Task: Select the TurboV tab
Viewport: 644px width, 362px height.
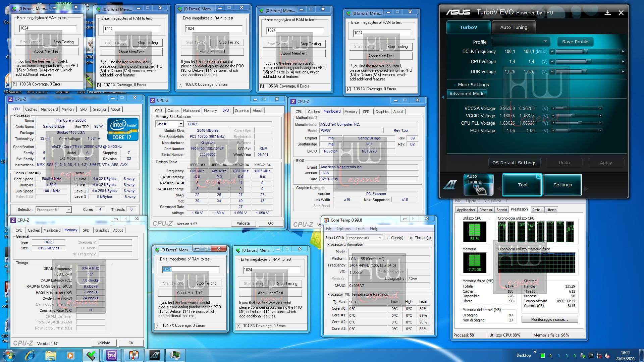Action: [468, 27]
